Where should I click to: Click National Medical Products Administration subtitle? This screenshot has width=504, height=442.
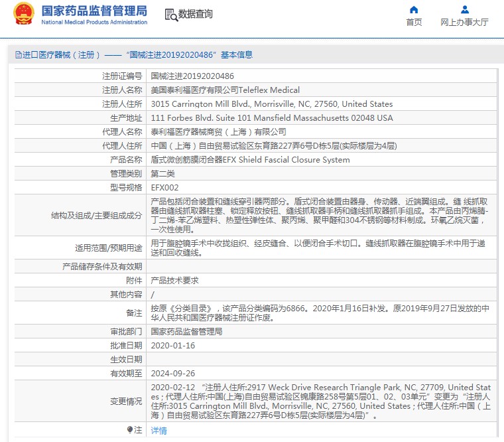coord(94,22)
